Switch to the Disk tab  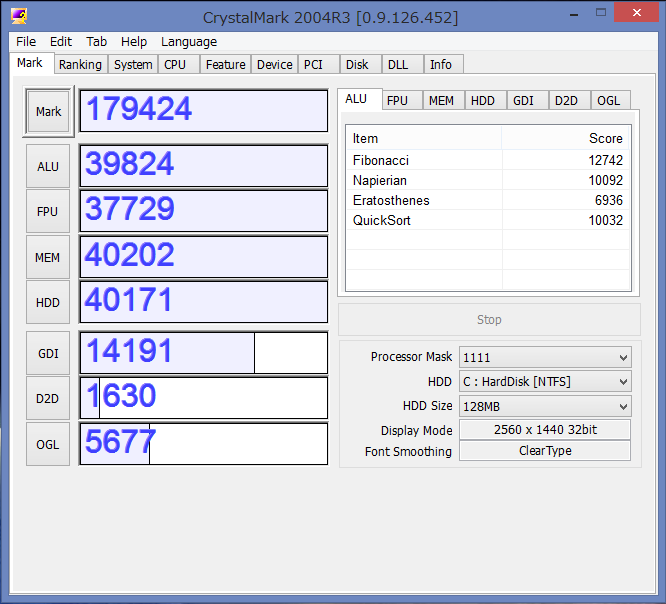coord(357,64)
